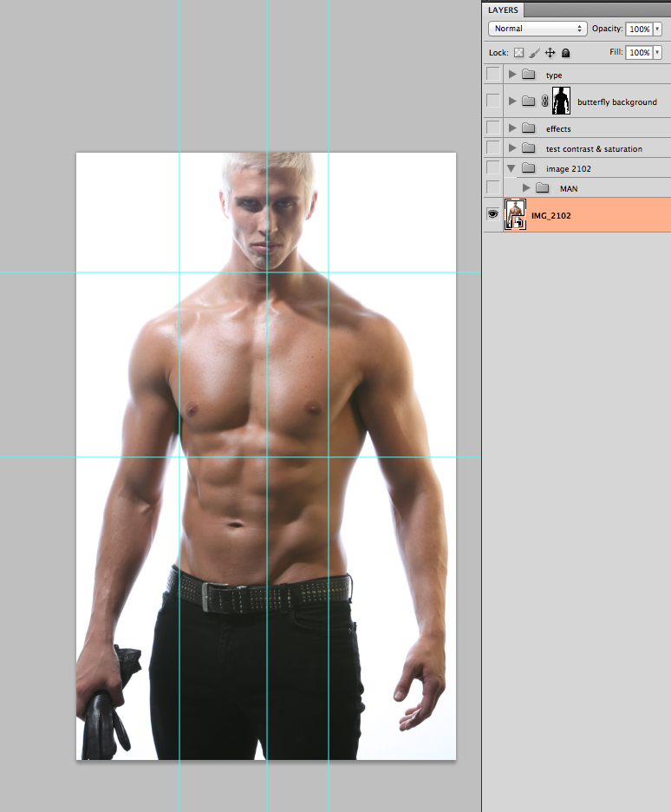The height and width of the screenshot is (812, 671).
Task: Open the Normal blend mode dropdown
Action: tap(537, 29)
